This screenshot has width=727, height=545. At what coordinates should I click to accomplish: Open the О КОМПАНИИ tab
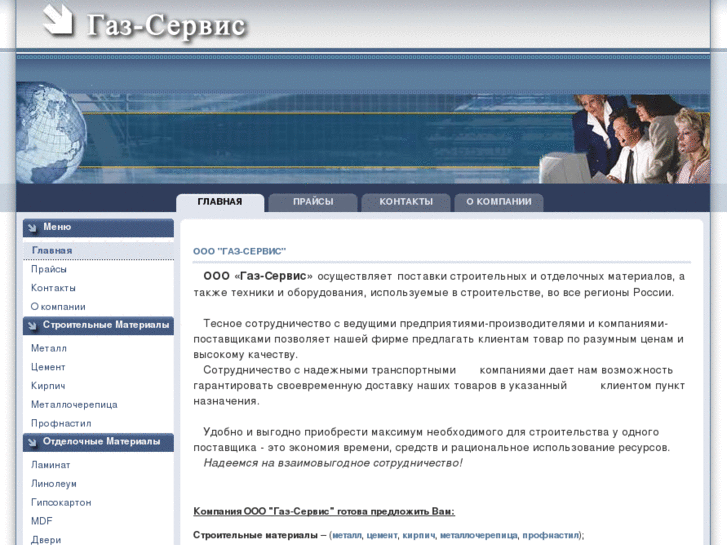point(499,202)
